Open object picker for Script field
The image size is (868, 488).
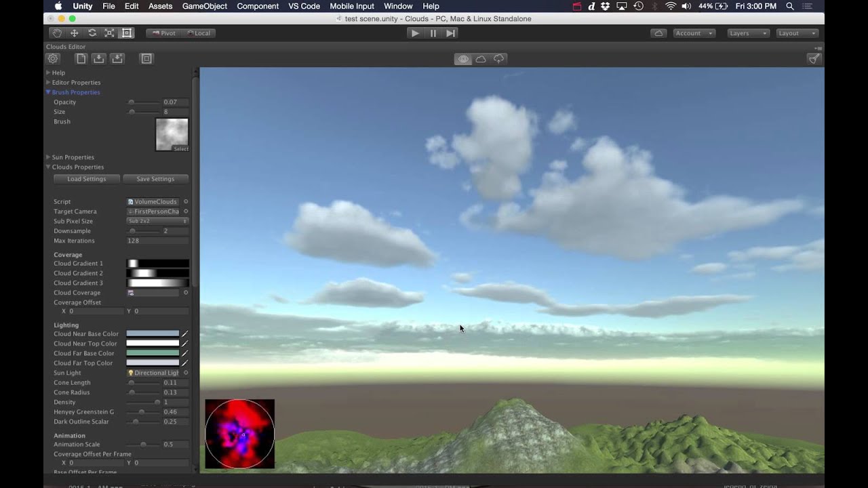pos(186,201)
